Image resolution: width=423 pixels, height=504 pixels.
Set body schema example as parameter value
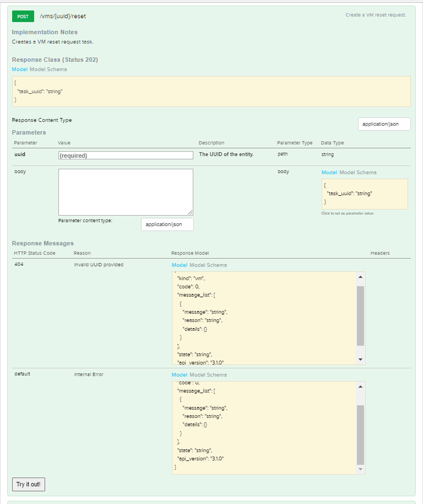point(365,194)
